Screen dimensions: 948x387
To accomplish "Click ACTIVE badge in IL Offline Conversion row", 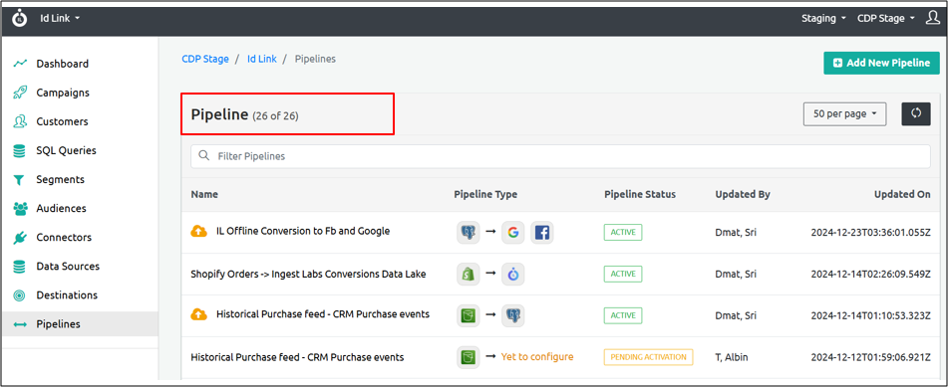I will [x=623, y=232].
